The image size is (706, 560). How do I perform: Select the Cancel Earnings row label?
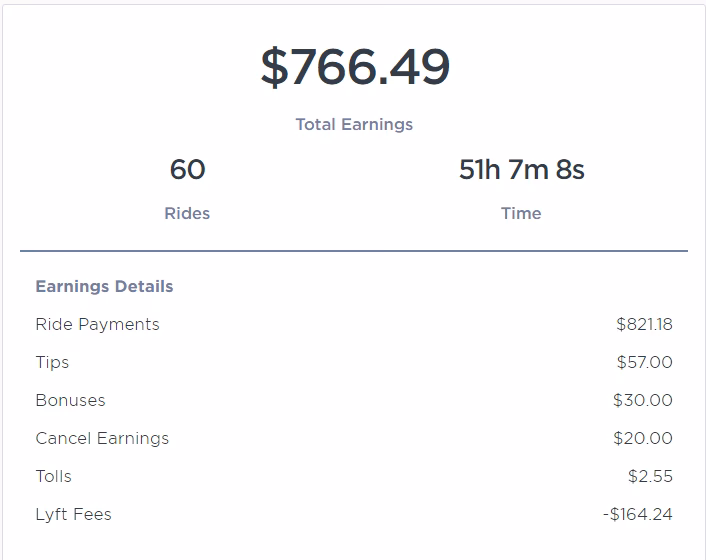pos(102,438)
